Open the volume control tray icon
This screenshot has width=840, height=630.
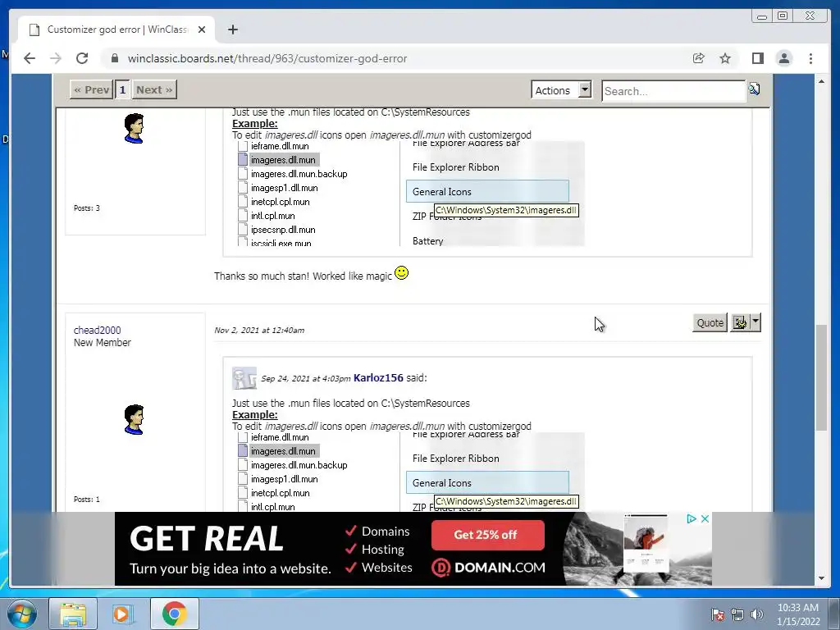click(756, 614)
